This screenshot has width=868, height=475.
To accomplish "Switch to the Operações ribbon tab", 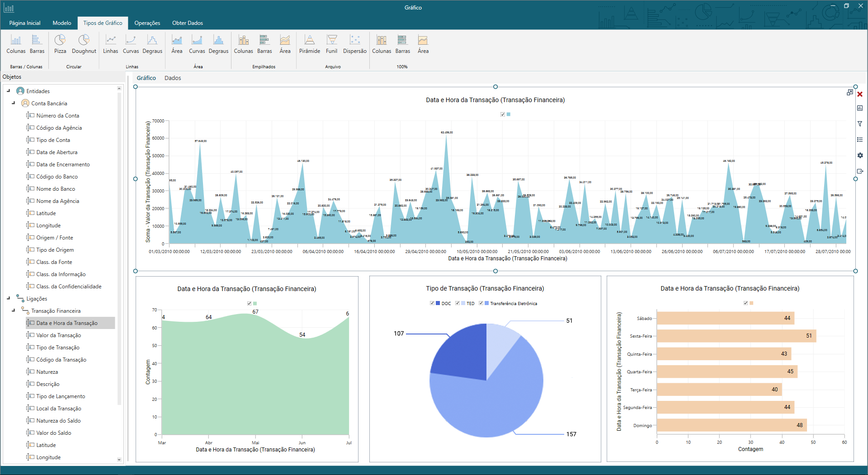I will [x=147, y=23].
